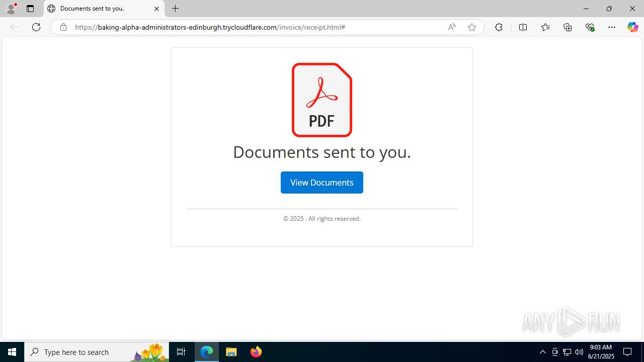Open the Windows Start menu
The height and width of the screenshot is (362, 644).
(x=12, y=352)
